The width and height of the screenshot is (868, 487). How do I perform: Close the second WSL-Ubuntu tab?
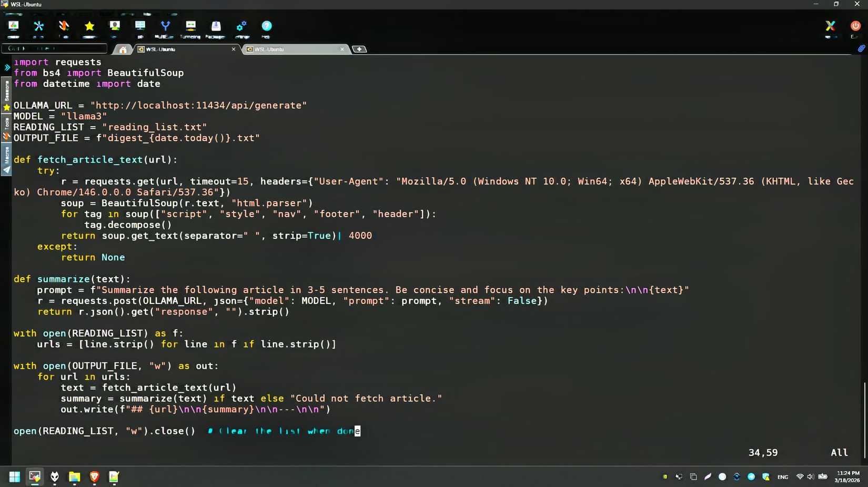342,49
